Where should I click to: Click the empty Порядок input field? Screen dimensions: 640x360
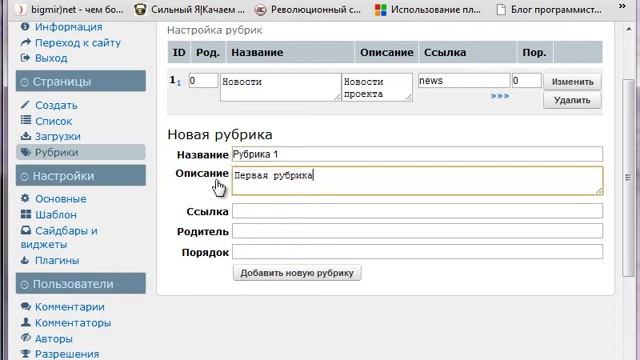(417, 251)
